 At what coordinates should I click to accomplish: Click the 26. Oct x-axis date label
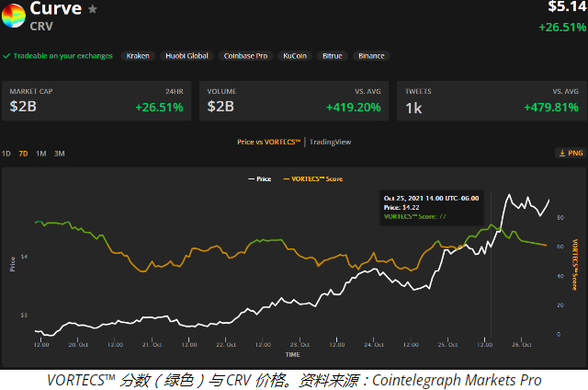tap(522, 345)
